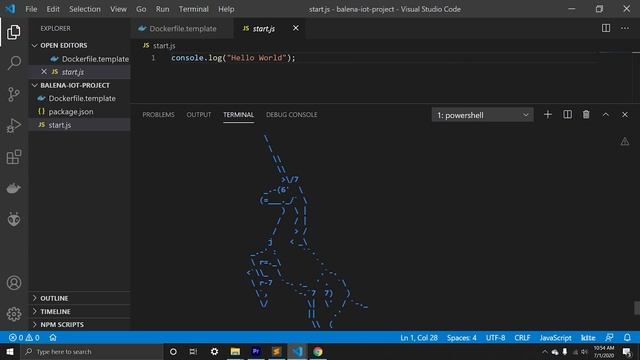Open the Run menu
The image size is (640, 360).
pos(162,9)
